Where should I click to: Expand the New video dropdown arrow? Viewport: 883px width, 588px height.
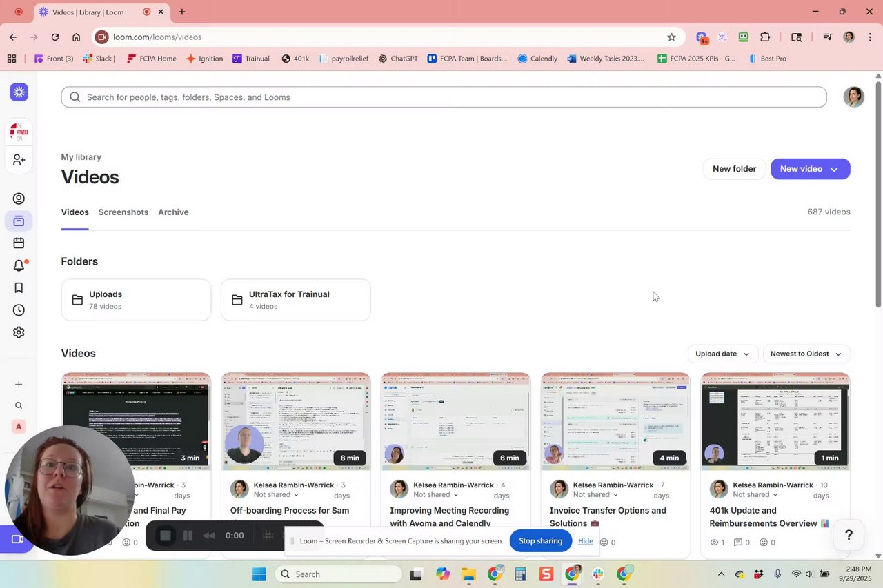point(834,169)
